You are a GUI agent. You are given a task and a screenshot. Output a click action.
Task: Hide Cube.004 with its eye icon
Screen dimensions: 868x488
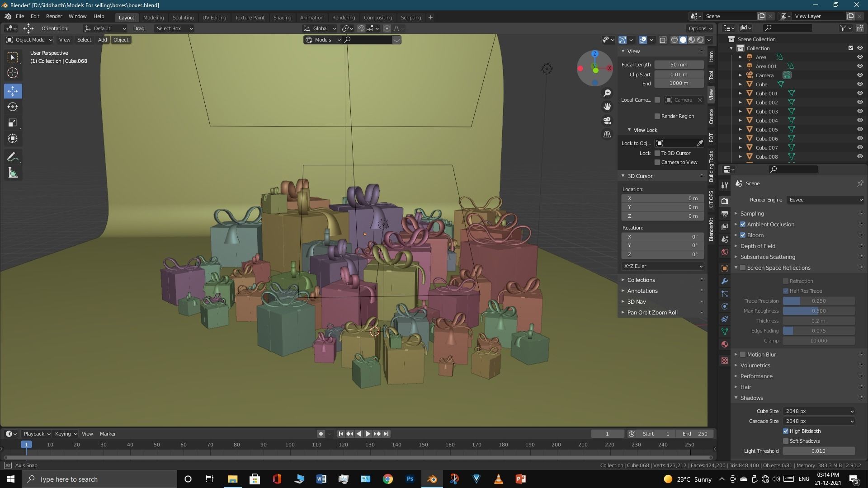pos(860,120)
